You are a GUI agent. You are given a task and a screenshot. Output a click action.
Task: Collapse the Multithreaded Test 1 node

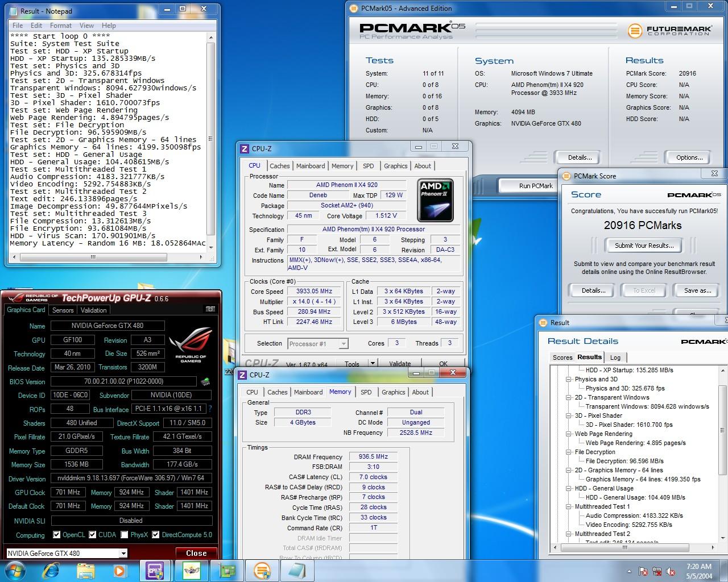[x=568, y=506]
